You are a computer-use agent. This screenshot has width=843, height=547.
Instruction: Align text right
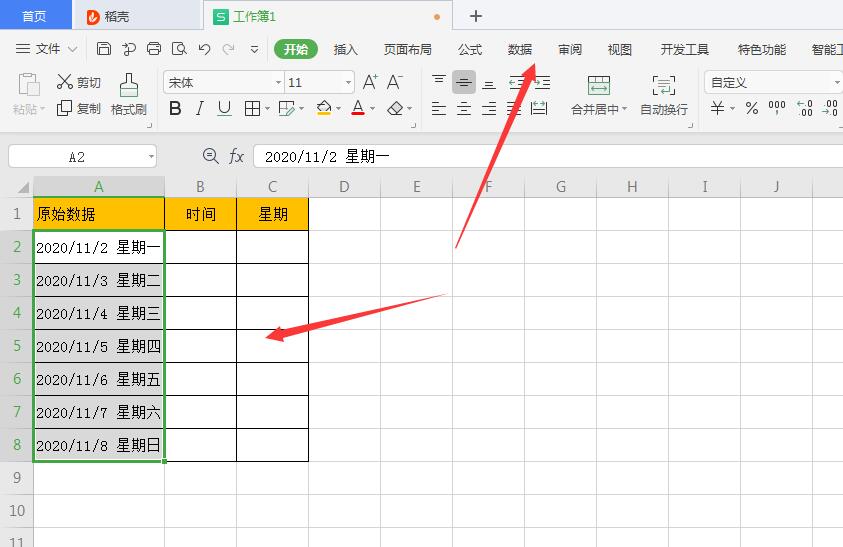[x=489, y=109]
